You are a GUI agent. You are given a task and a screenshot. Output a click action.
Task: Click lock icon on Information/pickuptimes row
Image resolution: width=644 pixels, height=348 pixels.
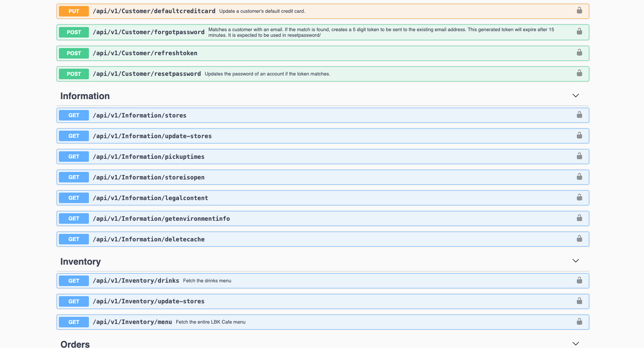click(x=579, y=156)
